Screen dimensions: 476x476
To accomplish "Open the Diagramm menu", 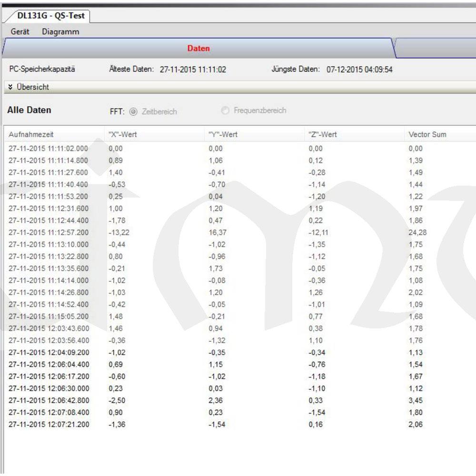I will click(60, 32).
